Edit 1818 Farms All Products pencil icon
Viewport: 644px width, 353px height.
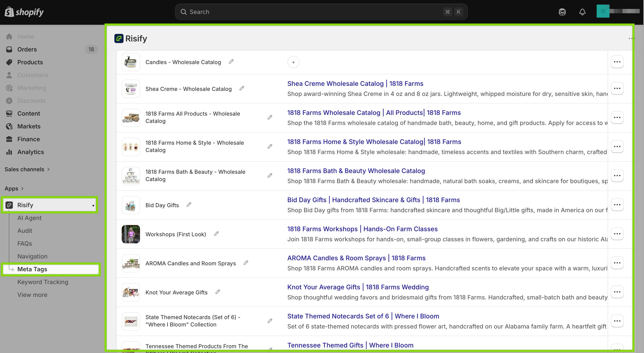pyautogui.click(x=270, y=117)
